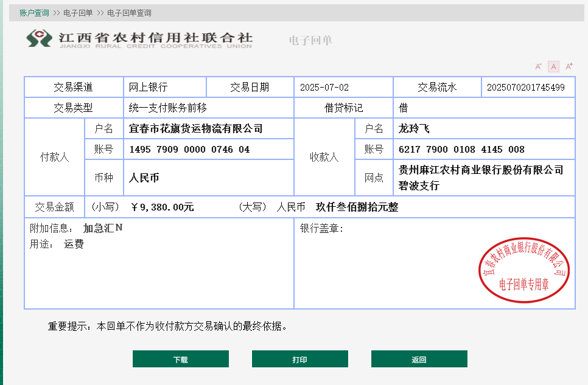The width and height of the screenshot is (588, 385).
Task: Click the 网上银行 channel value
Action: click(148, 87)
